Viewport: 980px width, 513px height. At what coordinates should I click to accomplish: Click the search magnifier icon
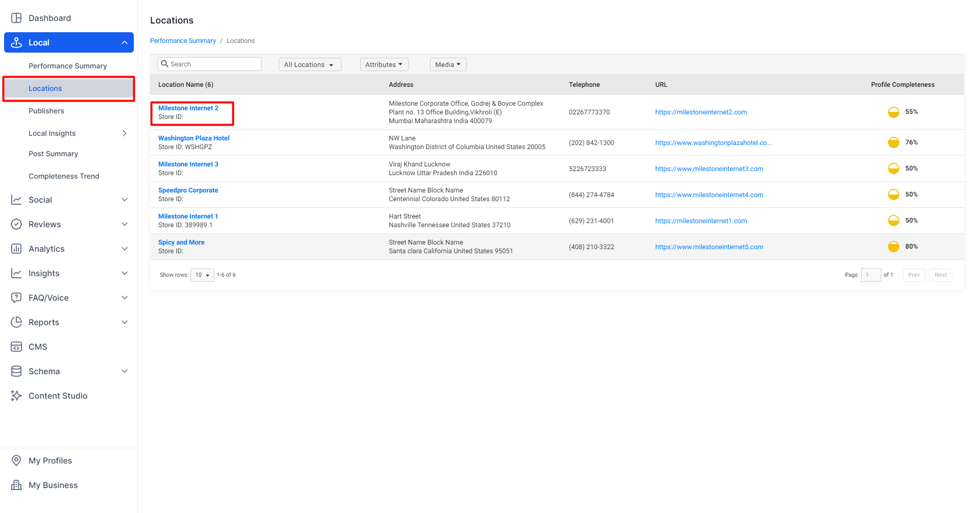[x=164, y=64]
